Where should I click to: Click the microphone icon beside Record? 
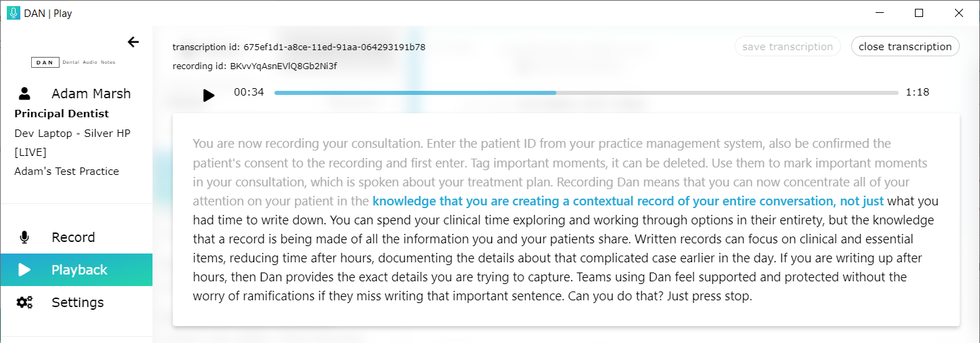coord(24,237)
